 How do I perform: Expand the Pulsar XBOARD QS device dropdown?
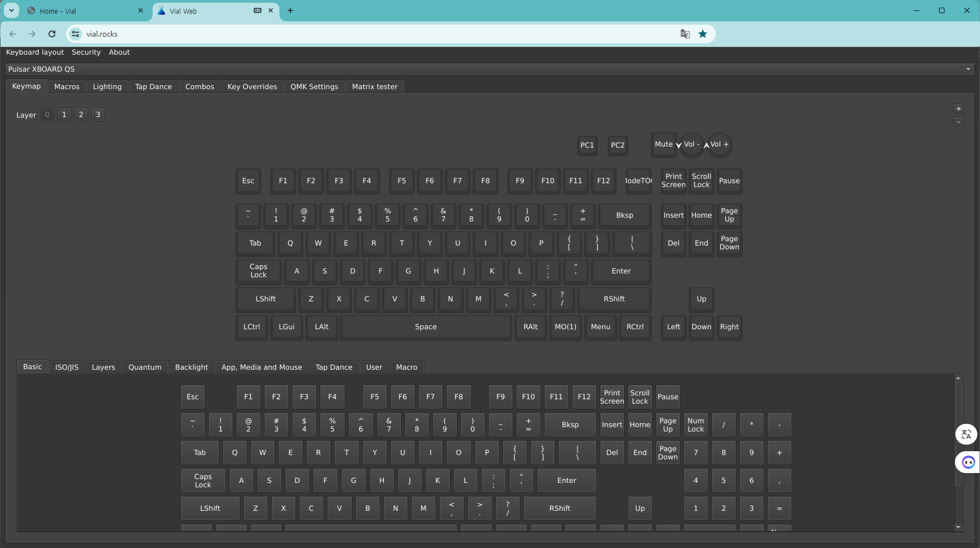[968, 69]
